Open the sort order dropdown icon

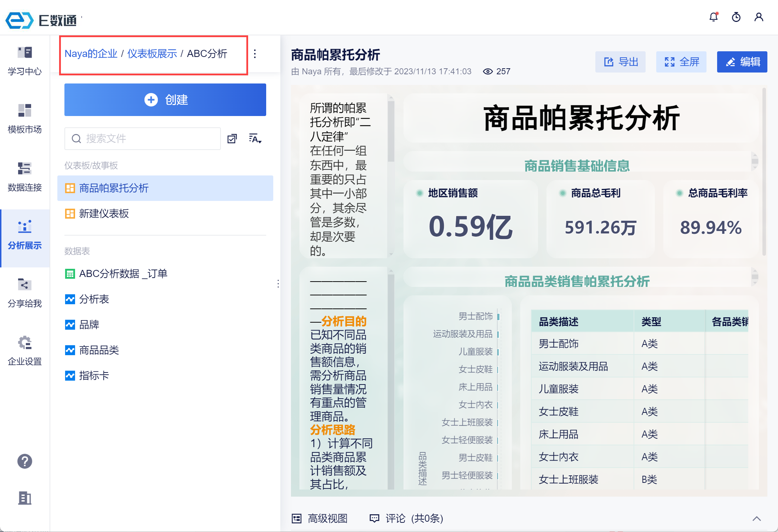(255, 139)
